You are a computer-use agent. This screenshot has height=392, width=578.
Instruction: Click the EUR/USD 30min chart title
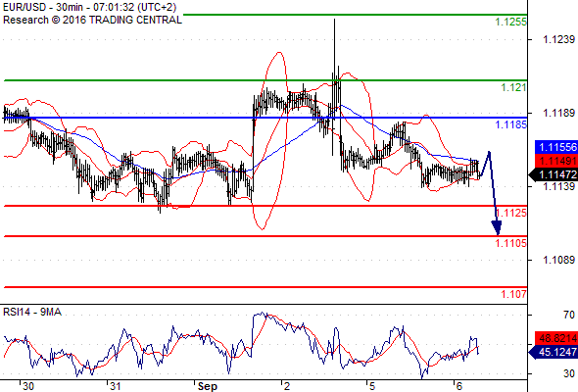coord(89,7)
